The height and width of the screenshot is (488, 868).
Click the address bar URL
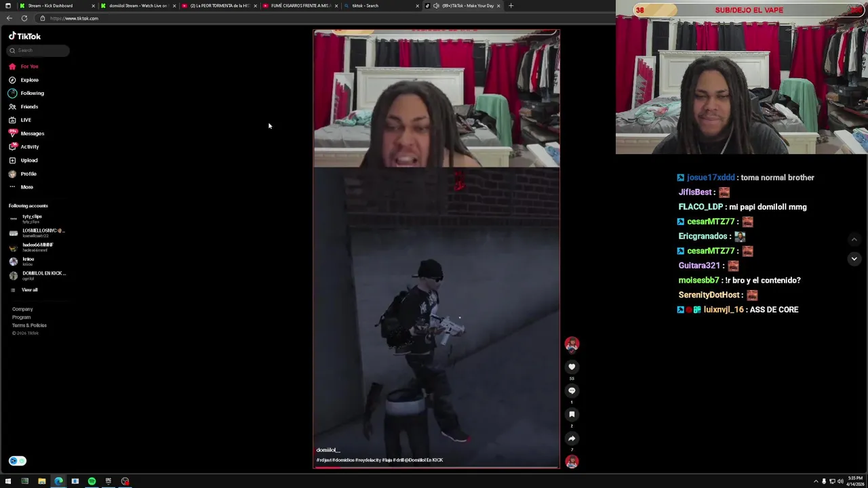(74, 18)
